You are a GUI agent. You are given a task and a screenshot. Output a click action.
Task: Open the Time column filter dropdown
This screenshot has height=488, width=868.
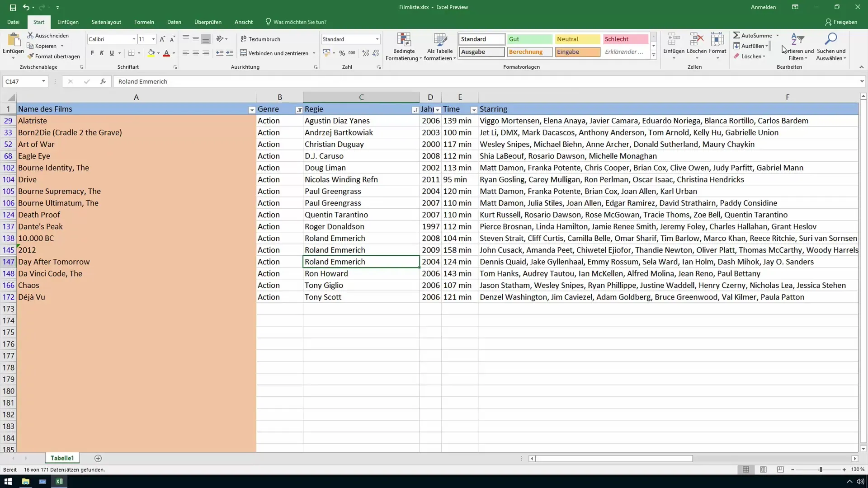click(x=474, y=110)
